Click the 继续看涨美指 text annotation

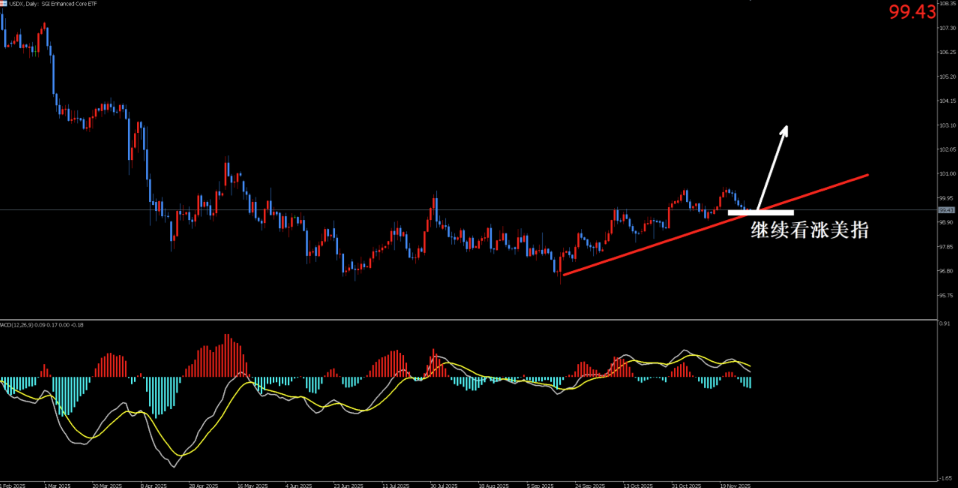tap(809, 231)
